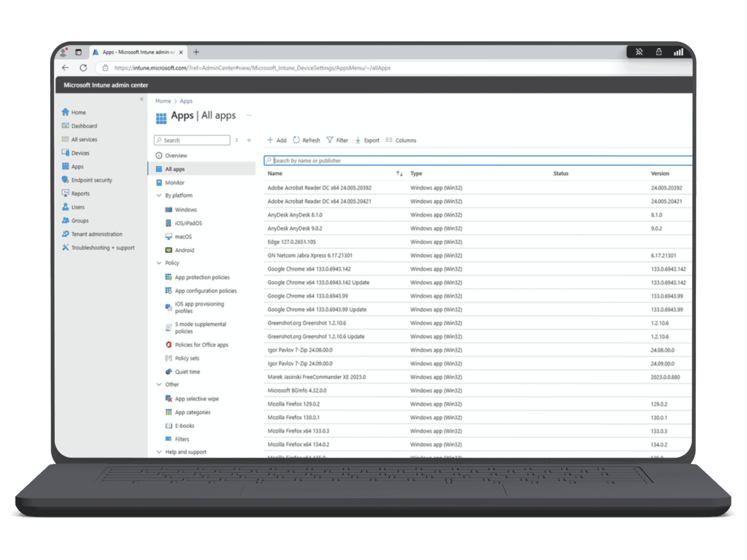
Task: Click Add to add an app
Action: [x=277, y=140]
